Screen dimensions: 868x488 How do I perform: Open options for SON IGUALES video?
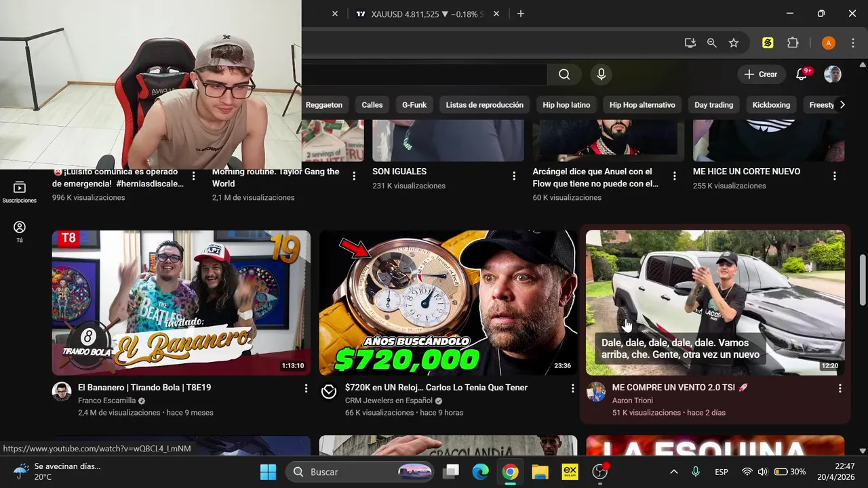[514, 176]
